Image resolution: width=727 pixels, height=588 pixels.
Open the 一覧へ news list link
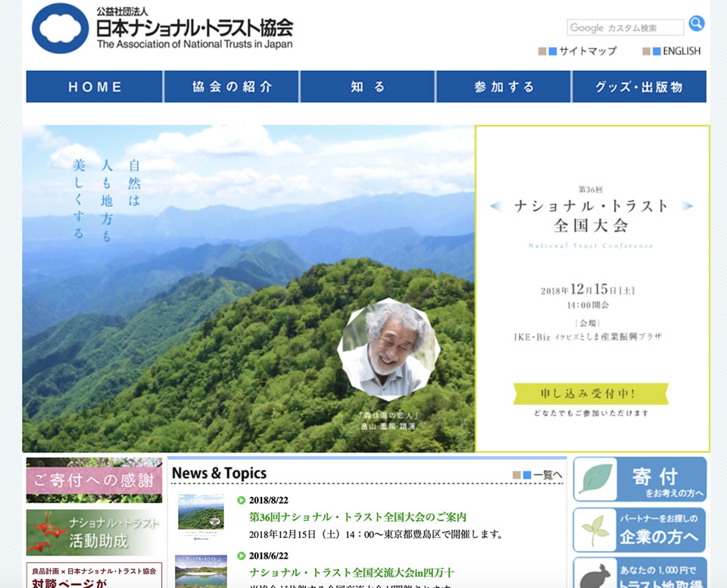pos(548,475)
